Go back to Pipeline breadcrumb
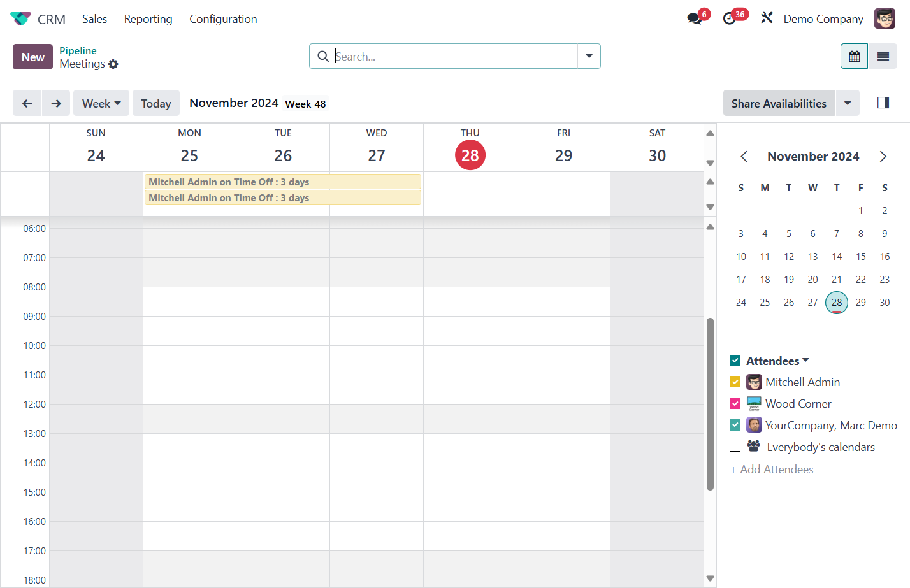The height and width of the screenshot is (588, 910). (x=78, y=50)
